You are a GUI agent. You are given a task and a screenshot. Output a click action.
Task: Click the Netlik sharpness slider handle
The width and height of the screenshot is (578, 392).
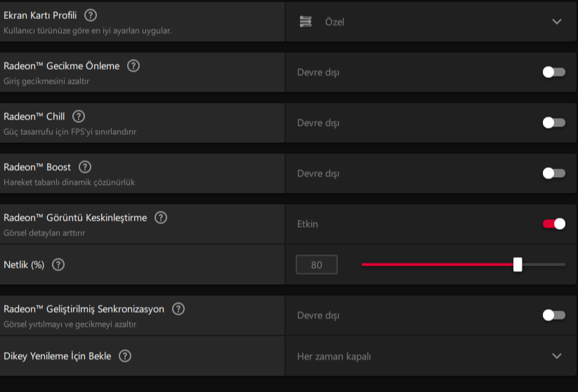click(x=518, y=264)
